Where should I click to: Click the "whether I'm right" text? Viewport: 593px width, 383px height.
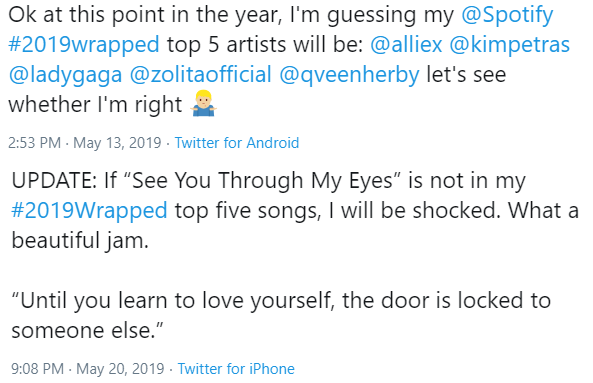(95, 104)
